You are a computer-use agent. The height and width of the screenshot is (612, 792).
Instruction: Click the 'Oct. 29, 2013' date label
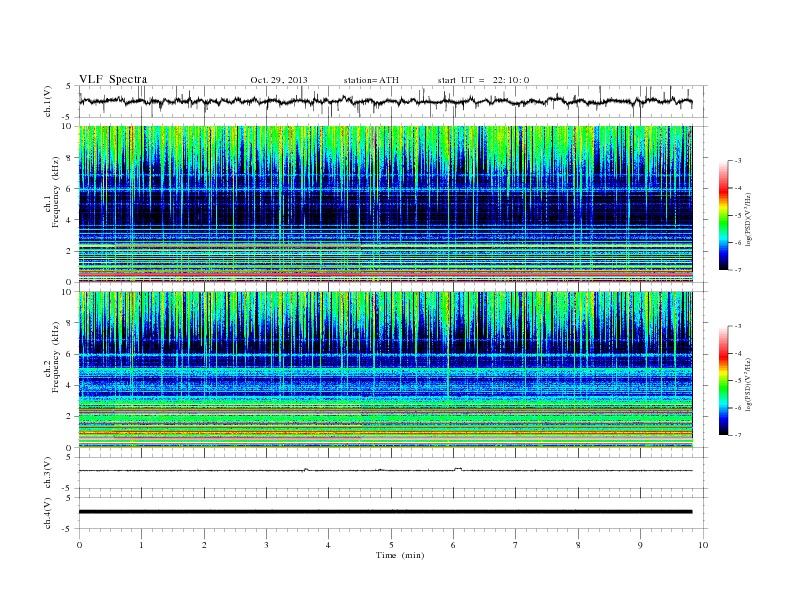[x=279, y=80]
